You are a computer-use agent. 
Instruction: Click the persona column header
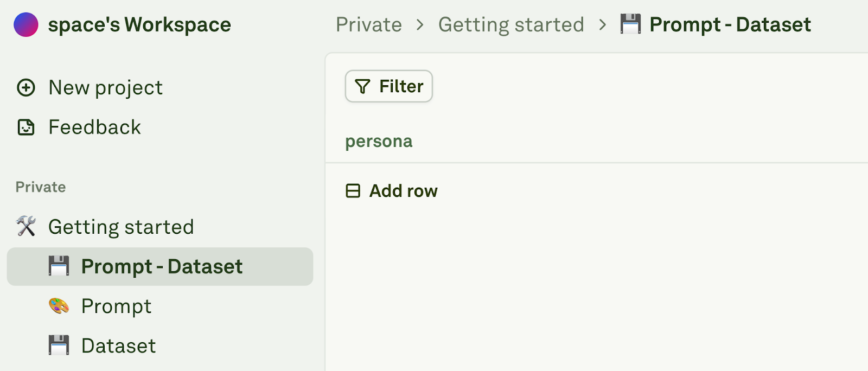click(379, 141)
